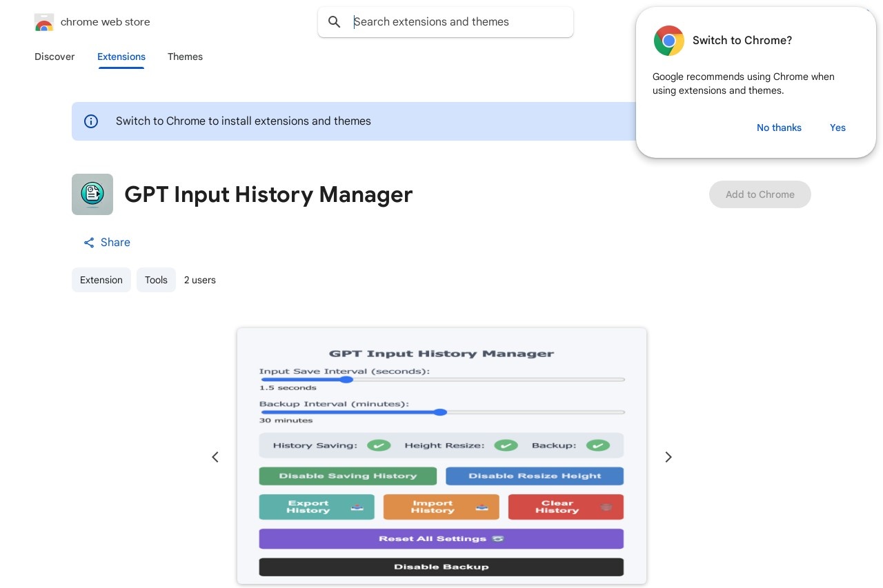Click the search magnifier icon
Viewport: 883px width, 588px height.
click(335, 22)
